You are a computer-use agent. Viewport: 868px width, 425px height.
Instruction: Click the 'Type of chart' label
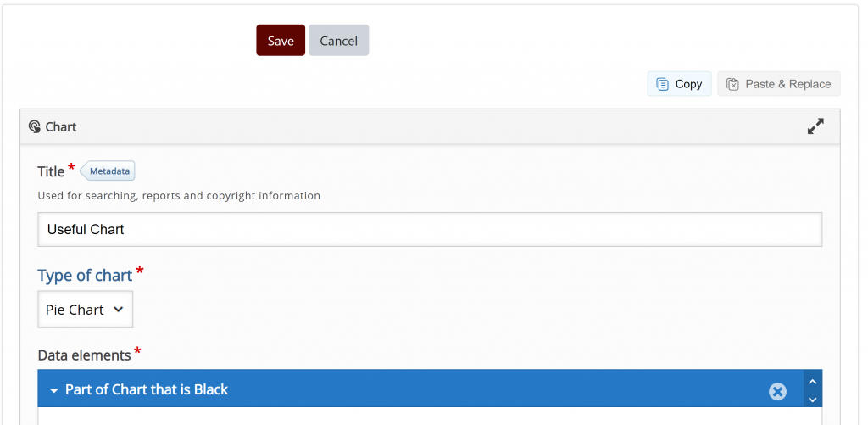click(85, 276)
